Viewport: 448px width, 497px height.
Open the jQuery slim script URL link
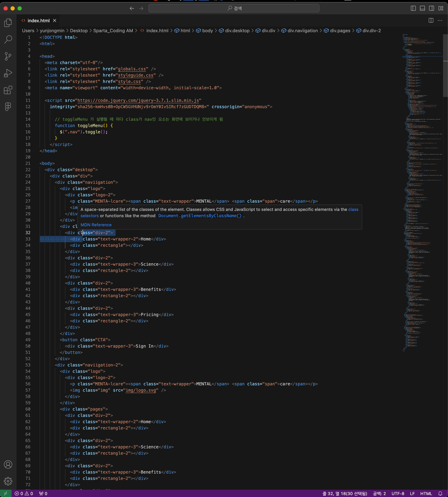(x=138, y=100)
